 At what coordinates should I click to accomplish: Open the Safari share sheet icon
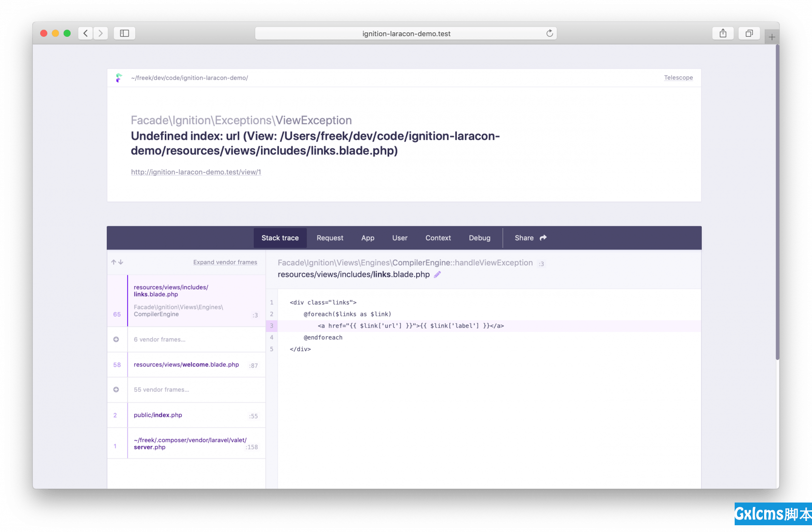[x=723, y=33]
